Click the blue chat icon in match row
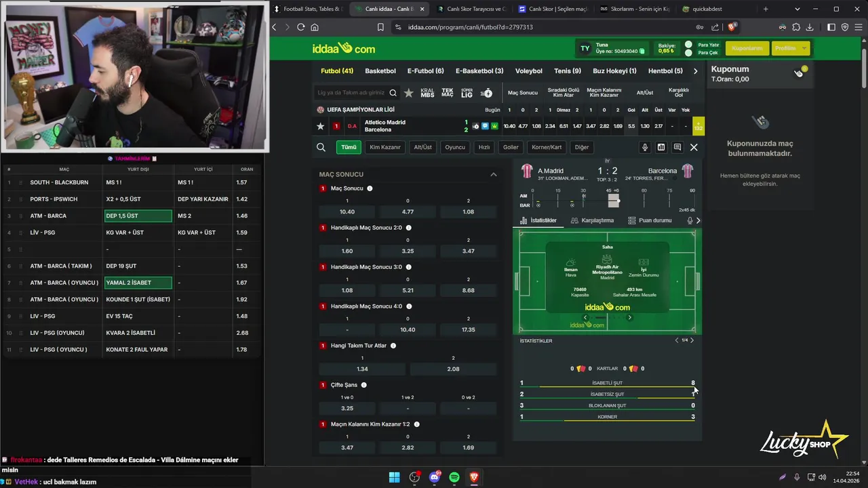Image resolution: width=868 pixels, height=488 pixels. pos(485,126)
